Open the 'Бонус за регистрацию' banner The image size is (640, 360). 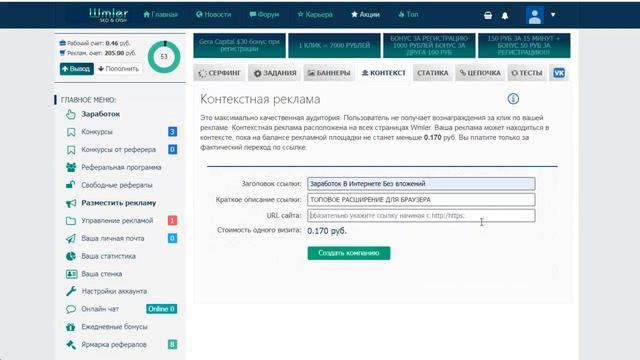pos(429,45)
